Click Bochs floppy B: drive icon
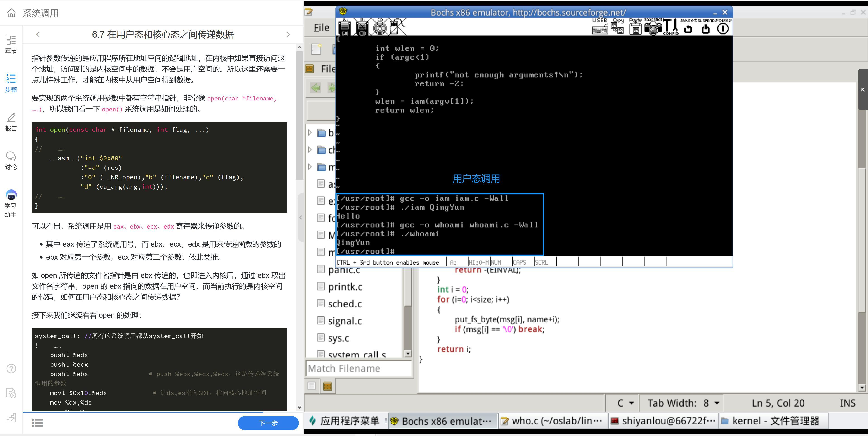The image size is (868, 436). pyautogui.click(x=362, y=27)
